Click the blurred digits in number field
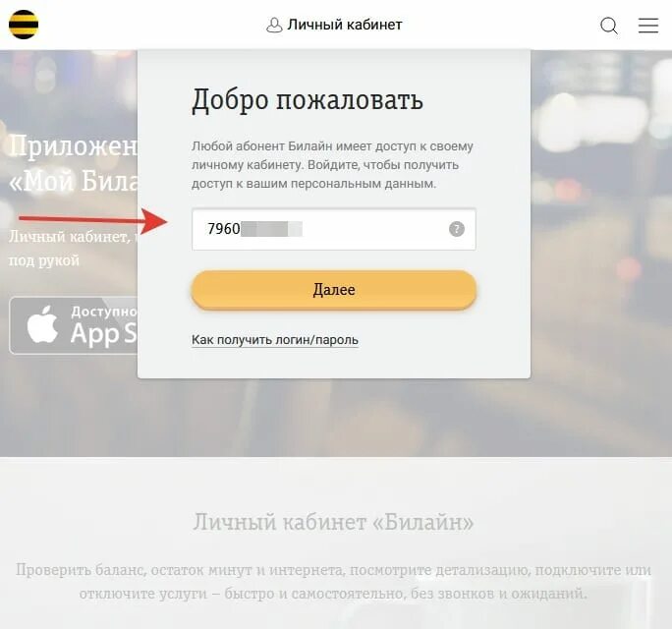This screenshot has height=629, width=672. (272, 229)
